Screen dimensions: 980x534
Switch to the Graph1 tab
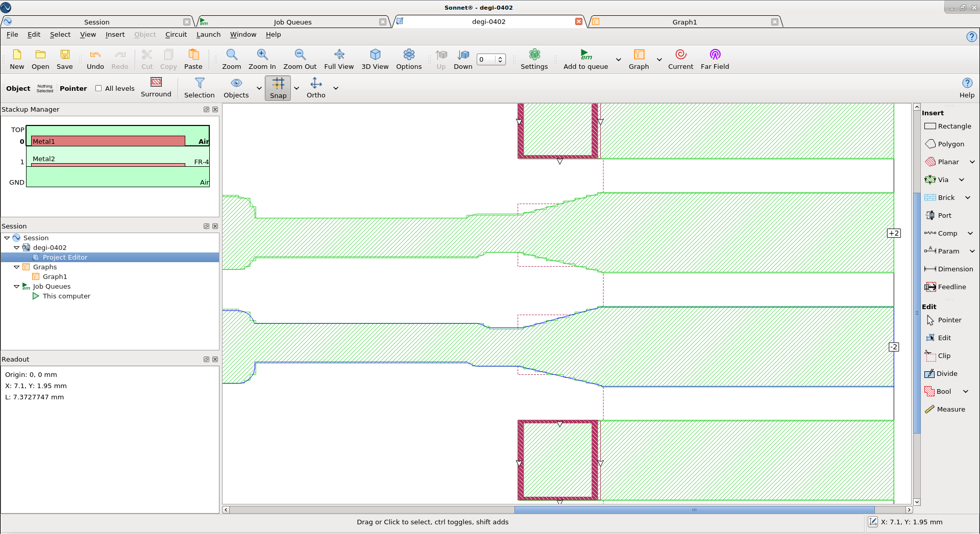(x=684, y=22)
